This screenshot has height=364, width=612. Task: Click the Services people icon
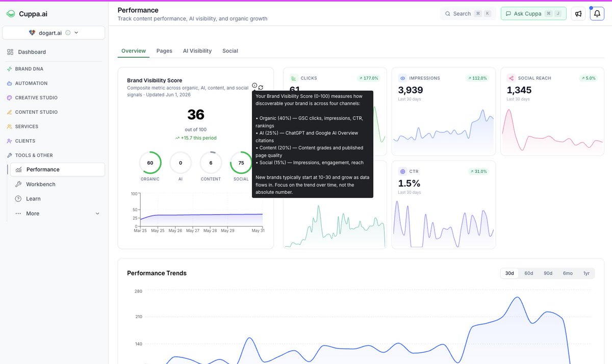10,126
